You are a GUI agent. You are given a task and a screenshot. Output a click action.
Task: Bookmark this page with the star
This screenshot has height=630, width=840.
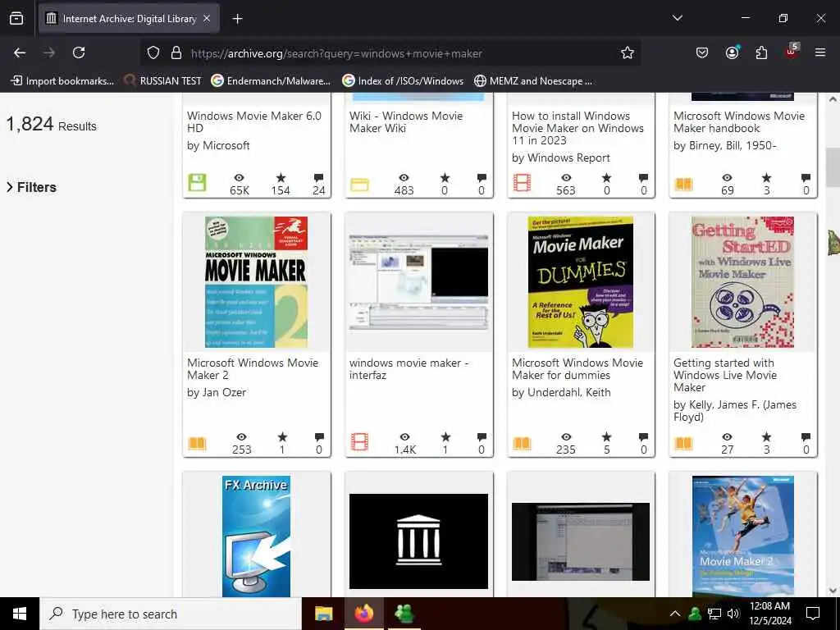[x=628, y=53]
